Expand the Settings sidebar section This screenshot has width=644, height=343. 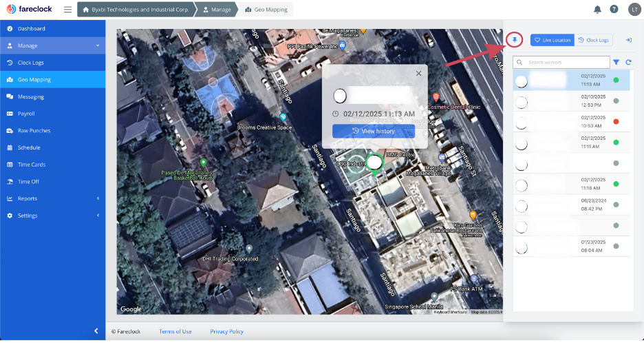[x=52, y=216]
